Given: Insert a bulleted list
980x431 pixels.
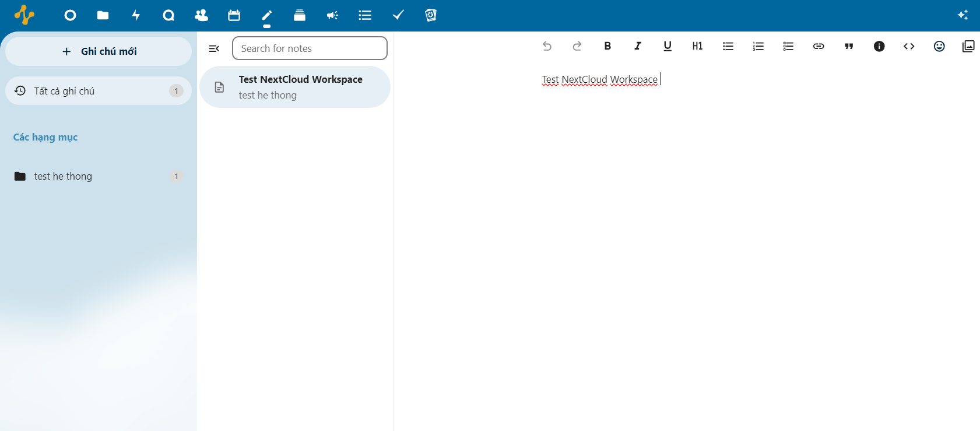Looking at the screenshot, I should (728, 46).
